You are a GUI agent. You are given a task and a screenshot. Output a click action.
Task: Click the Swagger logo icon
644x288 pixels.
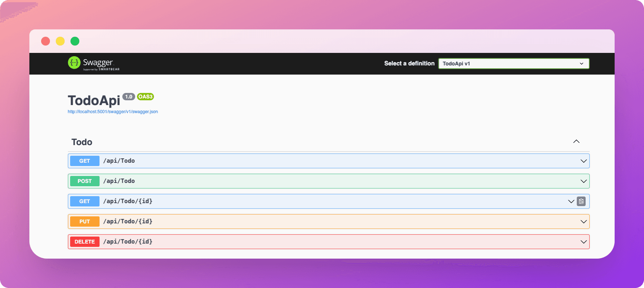74,63
